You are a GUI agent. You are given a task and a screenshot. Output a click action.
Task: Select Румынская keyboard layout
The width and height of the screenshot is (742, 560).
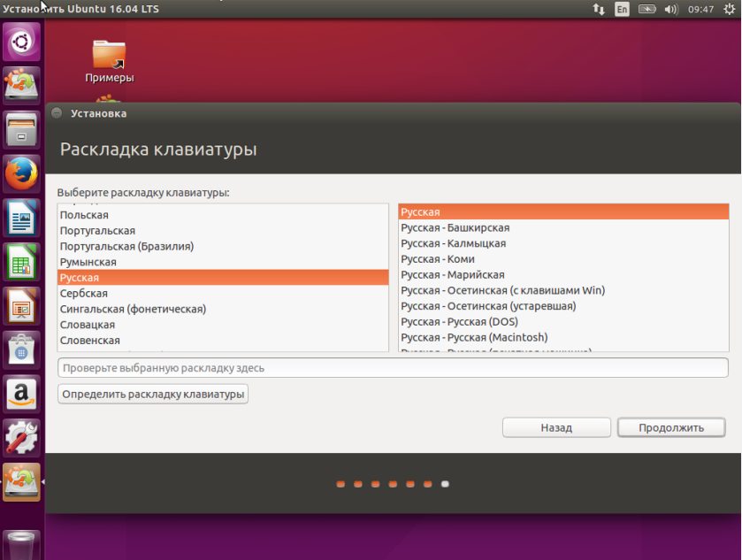point(223,262)
